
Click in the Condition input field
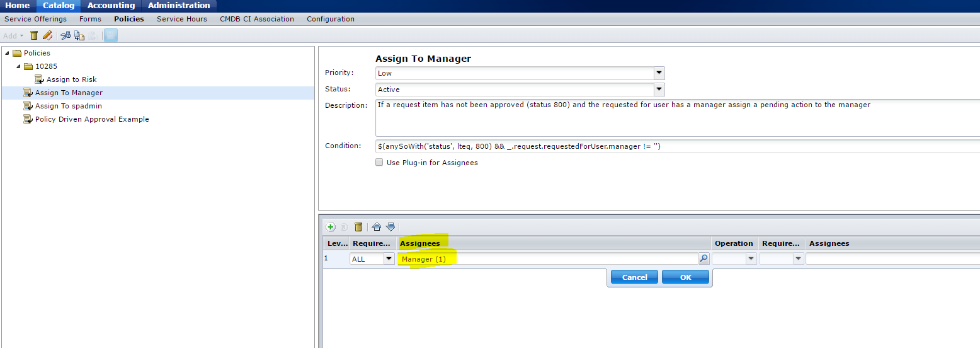[x=678, y=146]
